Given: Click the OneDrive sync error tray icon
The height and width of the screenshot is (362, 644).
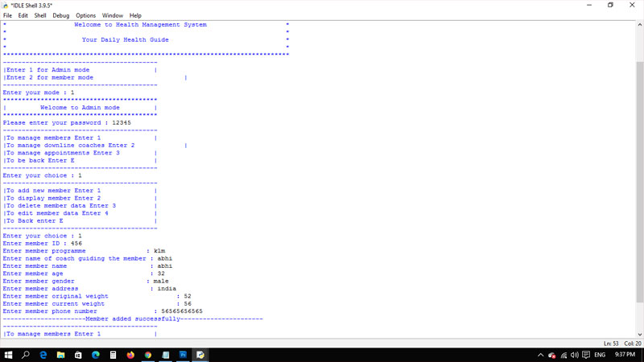Looking at the screenshot, I should [552, 355].
